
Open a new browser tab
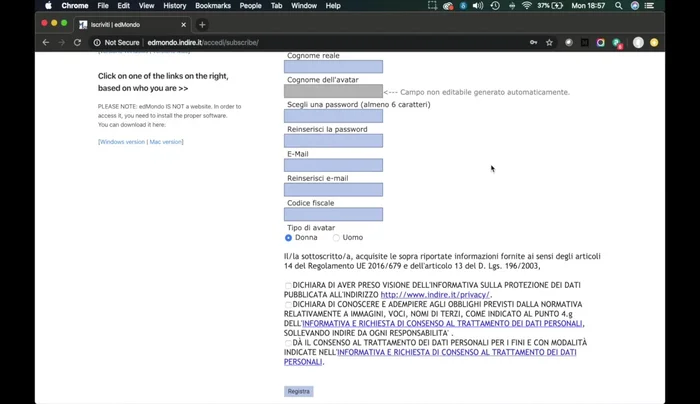click(x=202, y=24)
